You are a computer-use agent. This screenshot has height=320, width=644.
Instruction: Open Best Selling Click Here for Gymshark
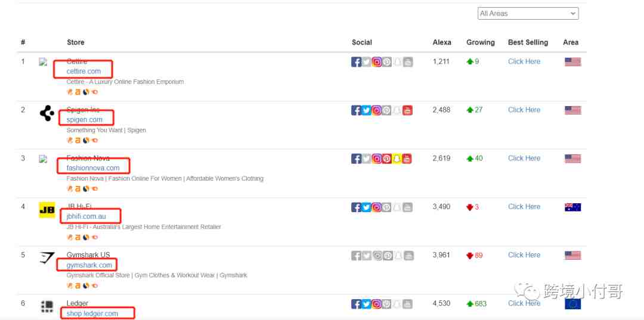tap(524, 255)
